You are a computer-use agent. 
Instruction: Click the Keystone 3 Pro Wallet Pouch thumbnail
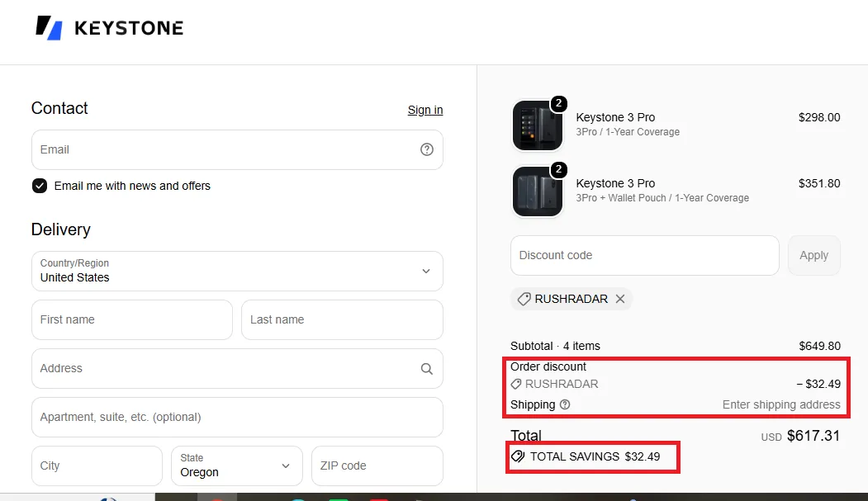[538, 191]
